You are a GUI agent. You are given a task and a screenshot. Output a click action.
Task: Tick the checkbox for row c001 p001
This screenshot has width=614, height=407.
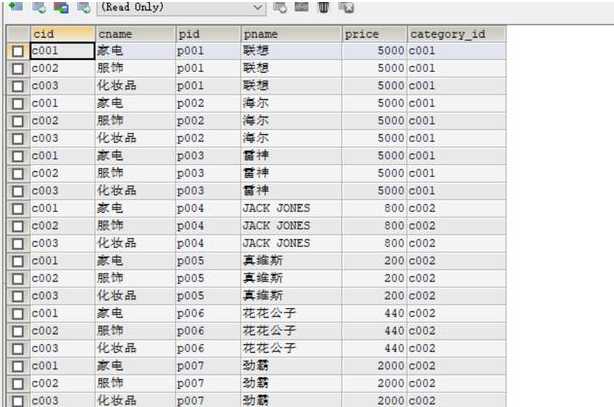tap(18, 51)
